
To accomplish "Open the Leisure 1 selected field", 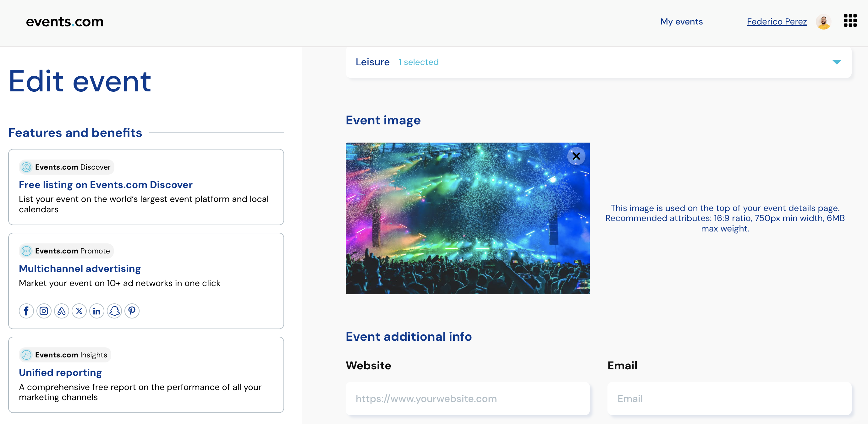I will [598, 62].
